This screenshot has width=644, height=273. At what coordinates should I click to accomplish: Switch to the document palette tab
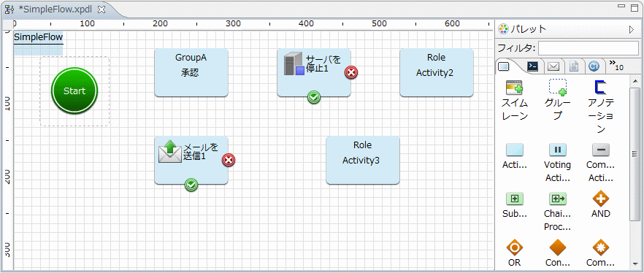coord(574,66)
